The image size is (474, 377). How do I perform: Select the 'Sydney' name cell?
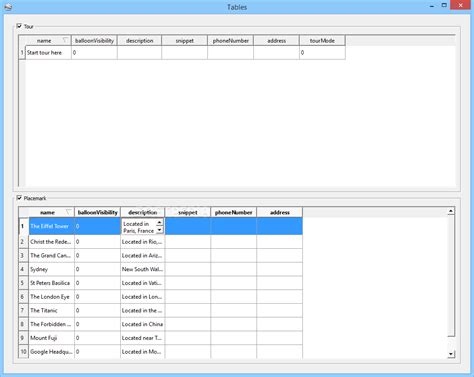[52, 269]
